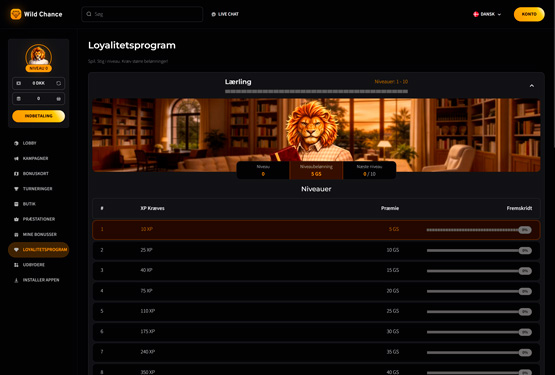Click the lion avatar in sidebar
The height and width of the screenshot is (375, 555).
39,55
